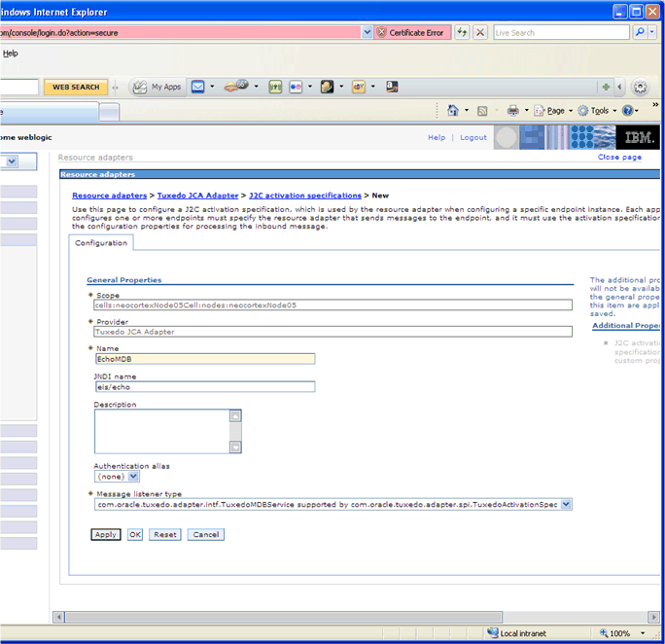665x644 pixels.
Task: Open the J2C activation specifications breadcrumb
Action: [x=305, y=196]
